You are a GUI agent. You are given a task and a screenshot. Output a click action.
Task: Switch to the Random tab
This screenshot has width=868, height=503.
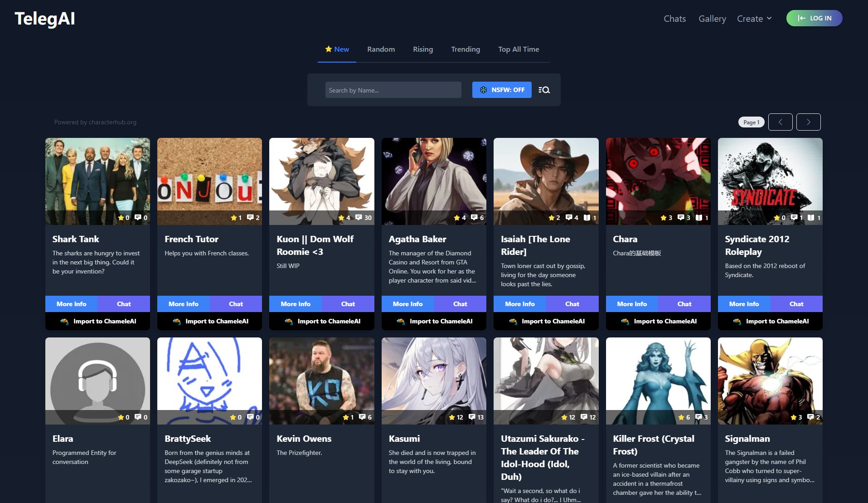click(381, 49)
